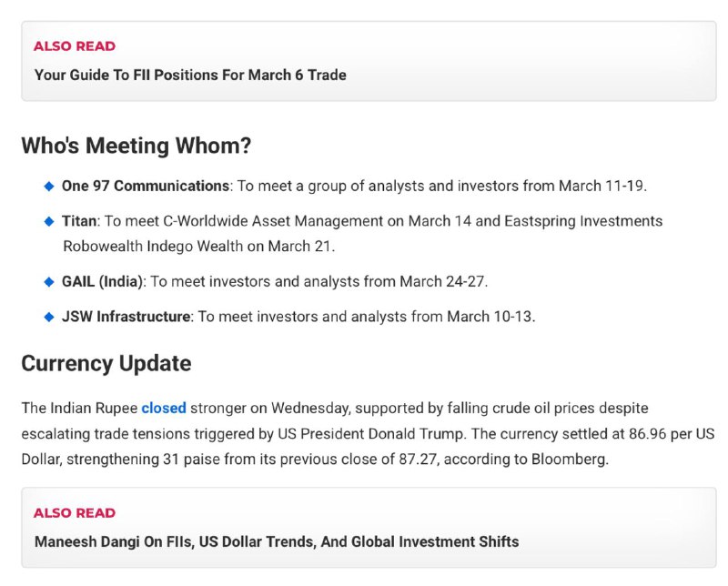Click the second 'ALSO READ' label above Maneesh Dangi

coord(75,512)
